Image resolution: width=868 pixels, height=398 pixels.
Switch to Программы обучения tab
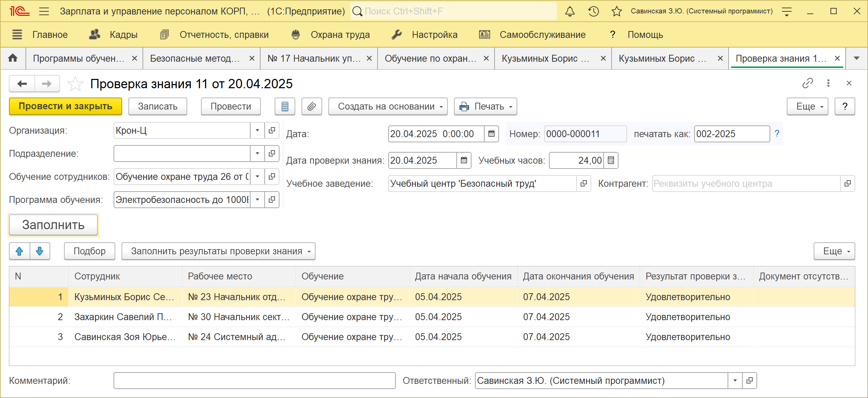point(78,59)
